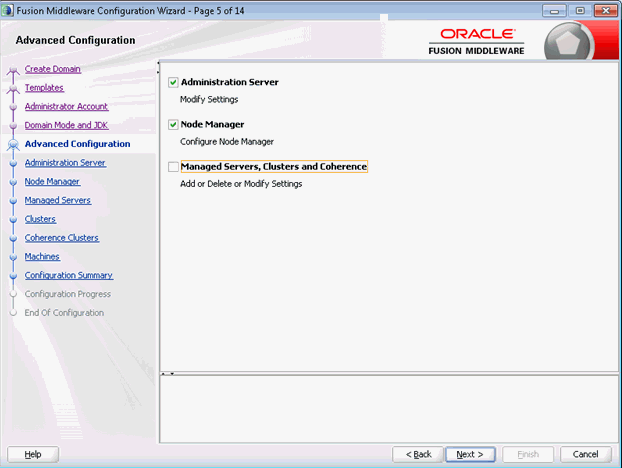Go to the Templates step
This screenshot has height=468, width=622.
44,88
